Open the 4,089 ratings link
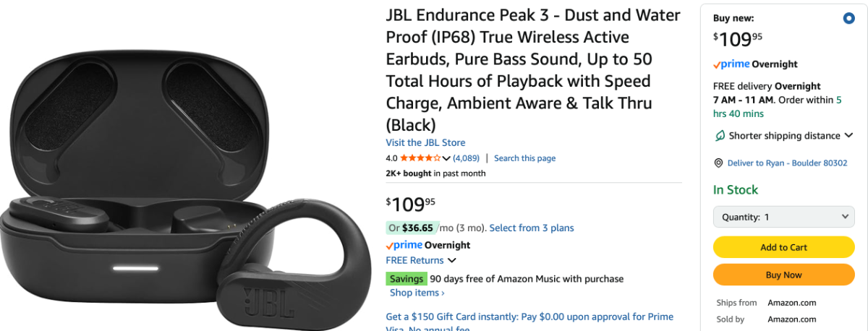The image size is (868, 331). [x=467, y=158]
